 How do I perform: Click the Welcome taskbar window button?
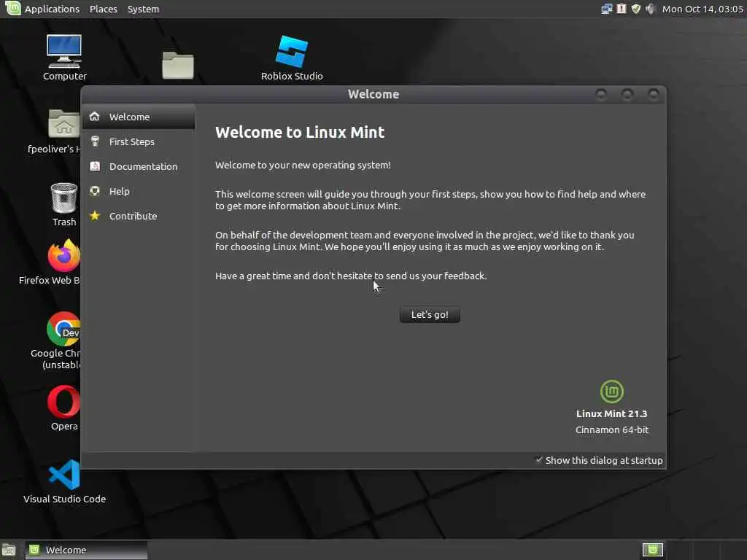click(86, 550)
